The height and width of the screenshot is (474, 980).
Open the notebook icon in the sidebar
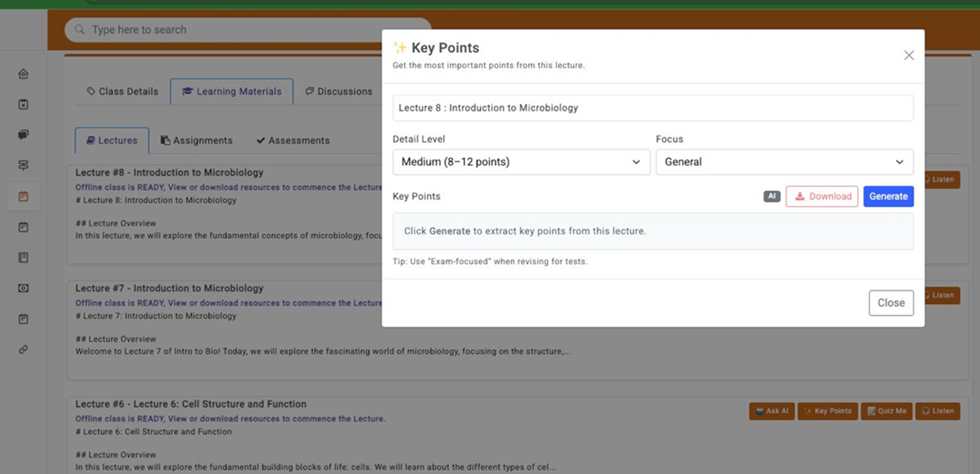pos(23,258)
